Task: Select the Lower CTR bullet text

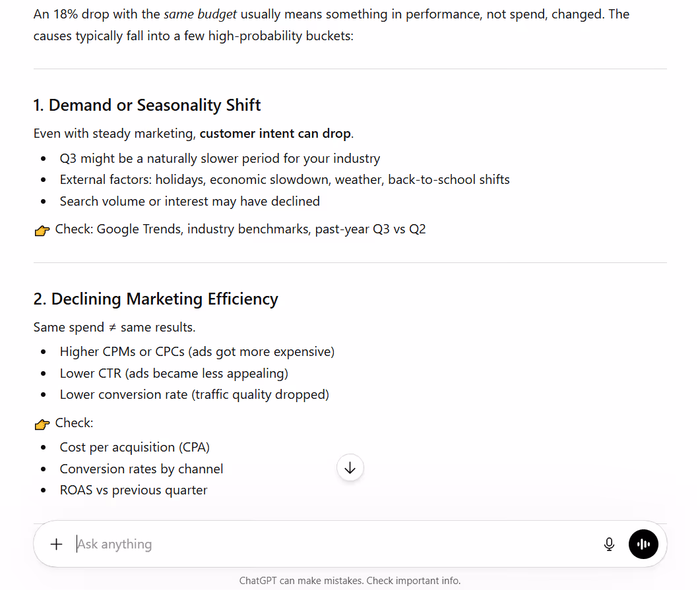Action: coord(174,373)
